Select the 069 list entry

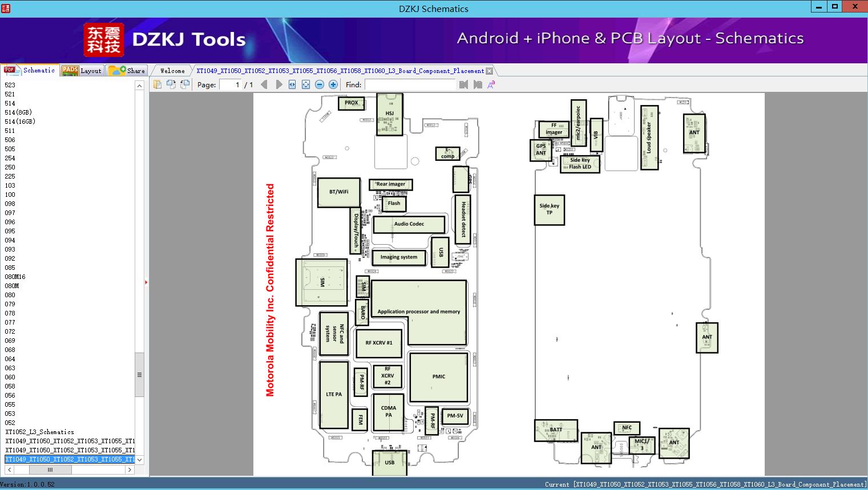pos(10,341)
